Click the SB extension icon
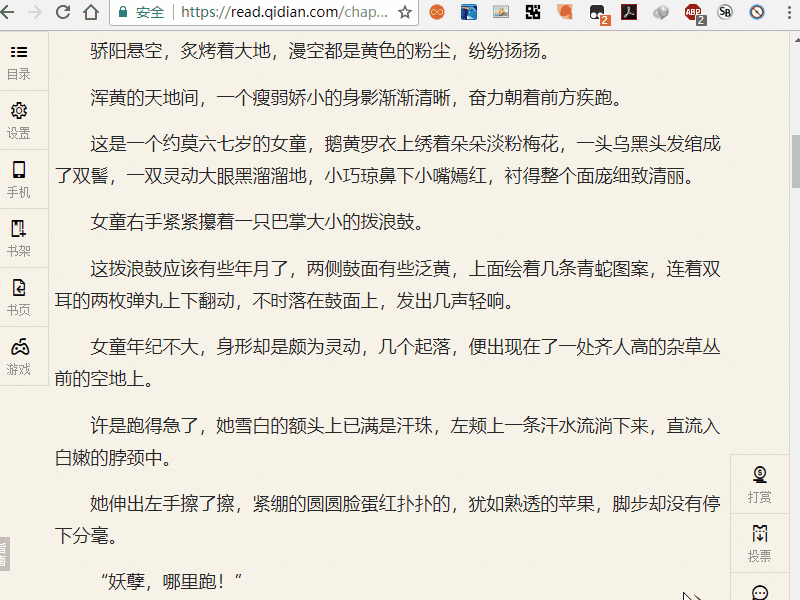The image size is (800, 600). point(725,12)
